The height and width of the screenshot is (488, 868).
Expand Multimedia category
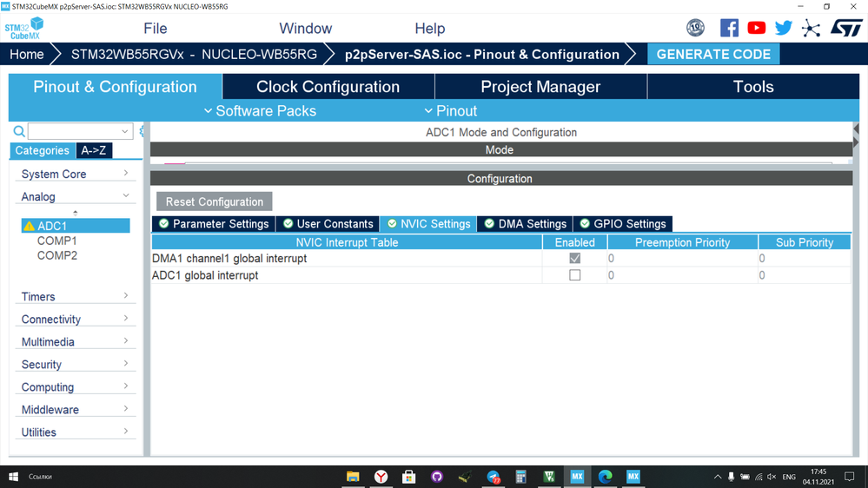click(x=76, y=342)
